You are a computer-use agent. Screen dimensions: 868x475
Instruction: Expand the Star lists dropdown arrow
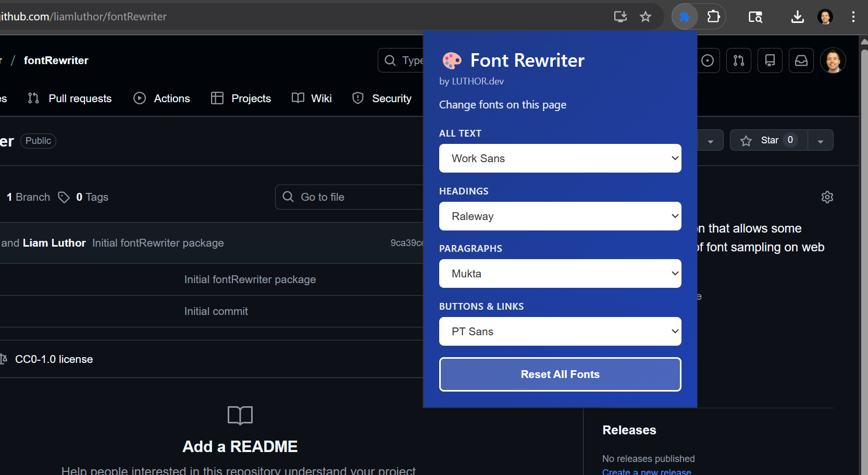click(x=821, y=140)
